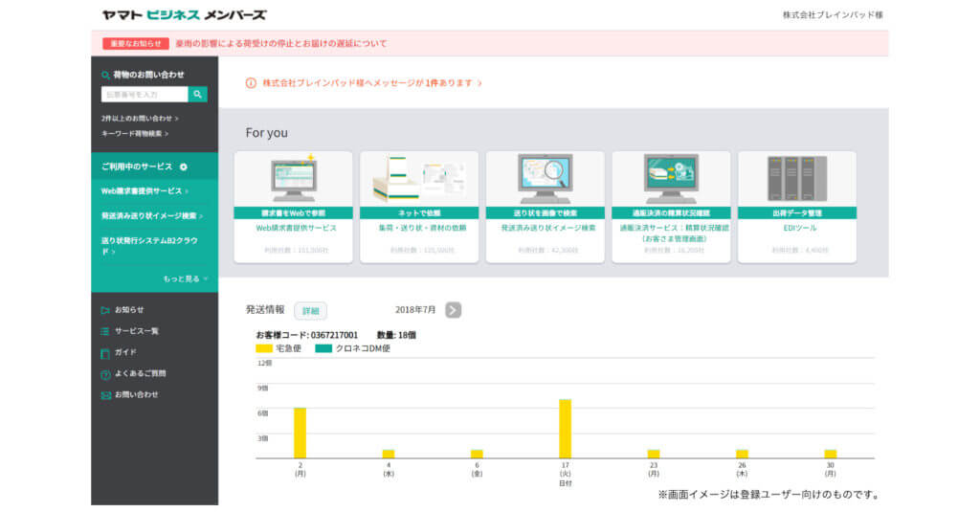Open Web請求書提供サービス in sidebar
980x512 pixels.
145,191
